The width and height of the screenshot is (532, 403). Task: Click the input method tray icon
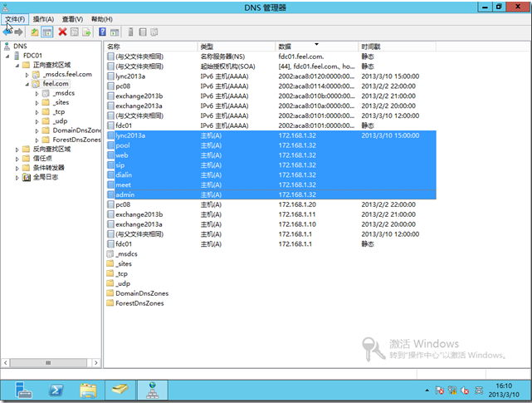pyautogui.click(x=479, y=391)
